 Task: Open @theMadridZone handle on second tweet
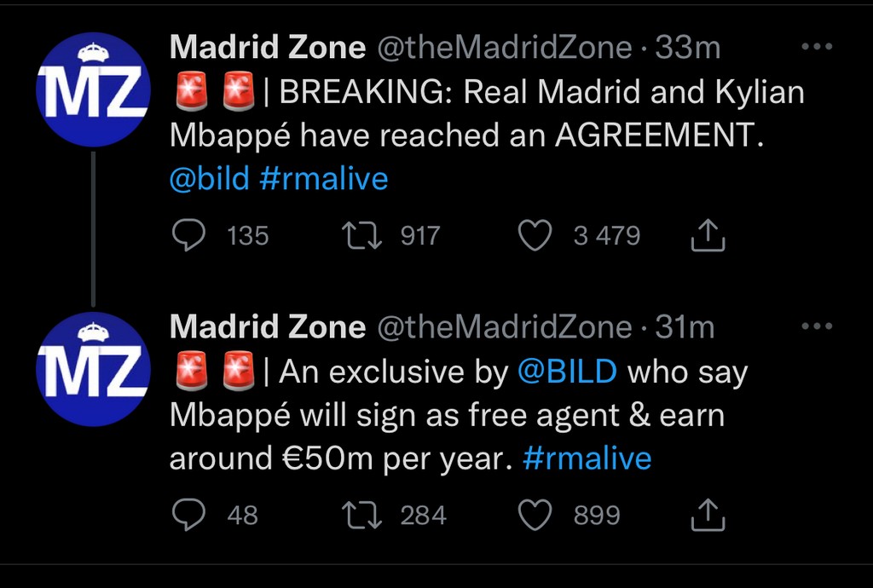click(x=503, y=327)
